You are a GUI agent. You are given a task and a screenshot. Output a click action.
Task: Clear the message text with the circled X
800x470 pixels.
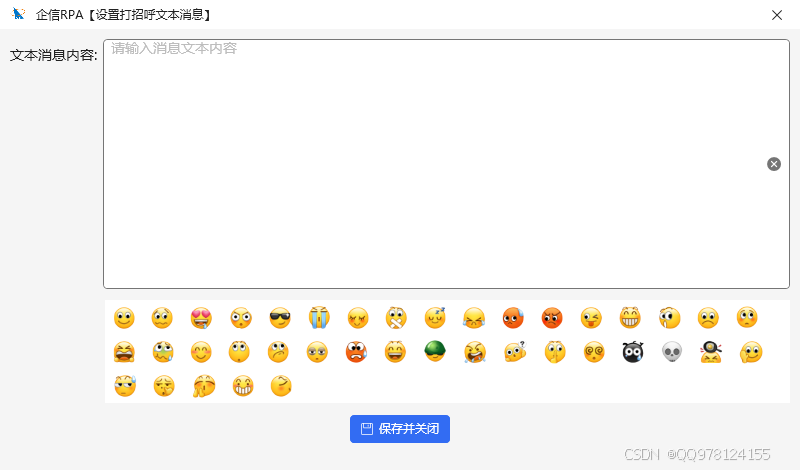[774, 164]
